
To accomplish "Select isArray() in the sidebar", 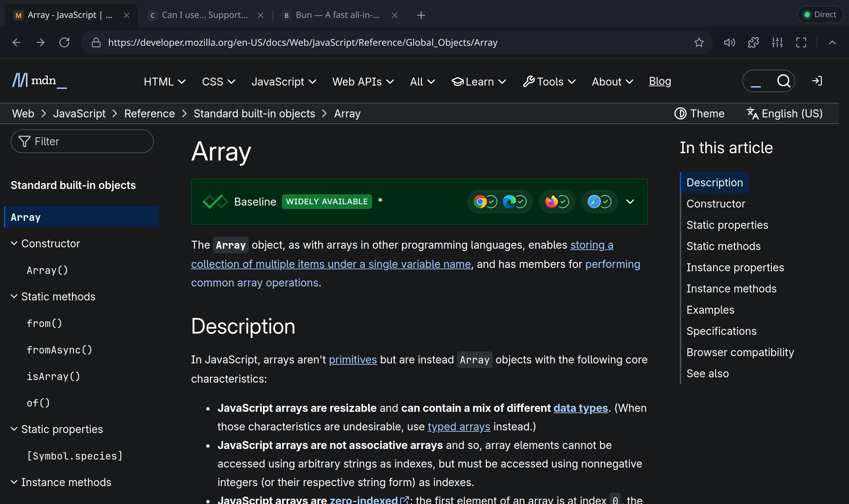I will click(x=53, y=376).
